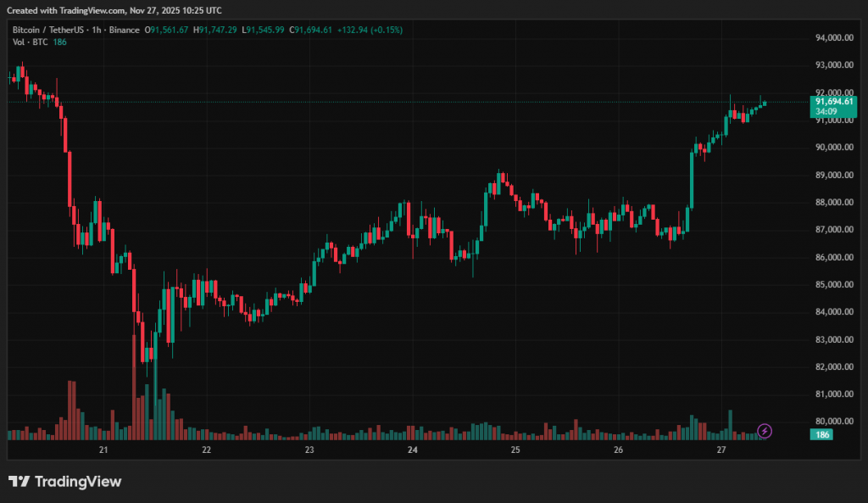This screenshot has height=503, width=868.
Task: Click the purple lightning bolt icon
Action: pos(765,431)
